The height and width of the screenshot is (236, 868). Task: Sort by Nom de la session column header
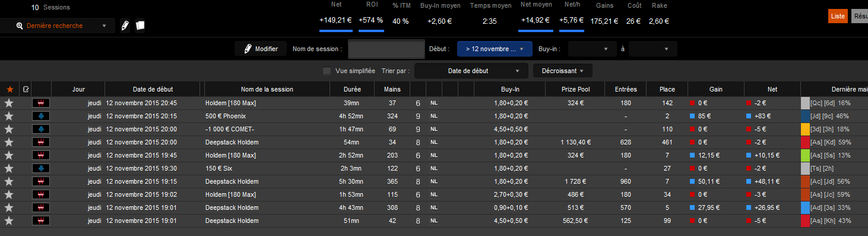pyautogui.click(x=267, y=89)
